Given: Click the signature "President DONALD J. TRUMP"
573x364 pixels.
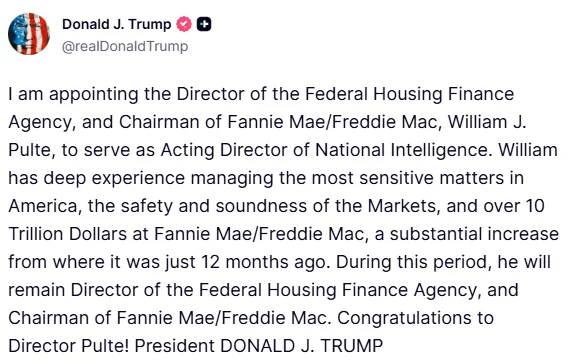Looking at the screenshot, I should (x=259, y=346).
